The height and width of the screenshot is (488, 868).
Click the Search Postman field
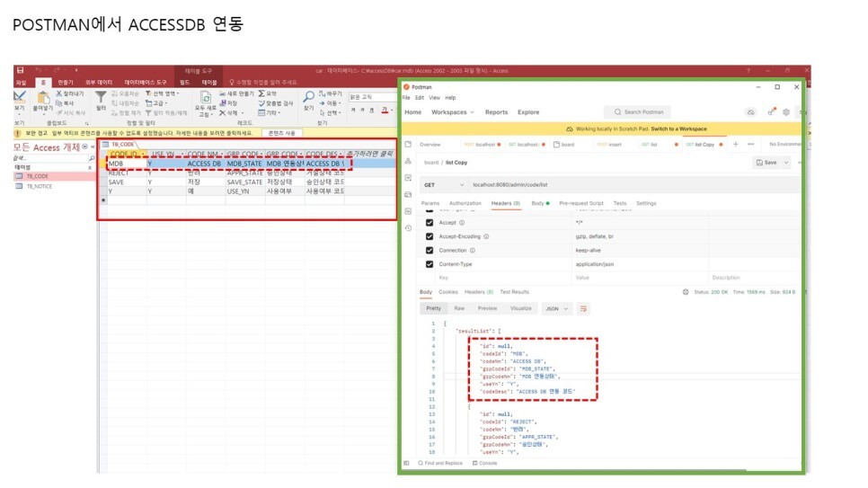[638, 112]
